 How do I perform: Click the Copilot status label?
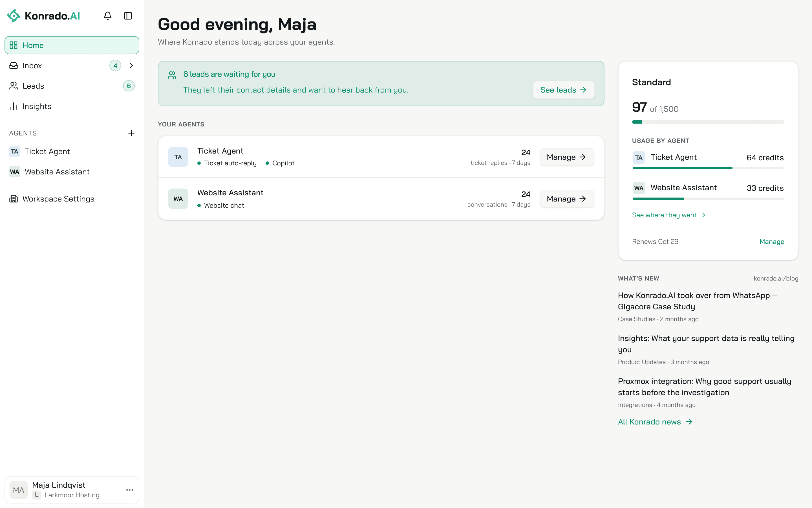pyautogui.click(x=283, y=163)
